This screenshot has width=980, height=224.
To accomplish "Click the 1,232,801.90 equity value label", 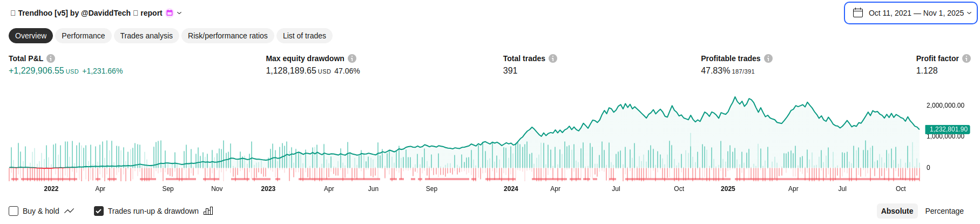I will coord(948,129).
